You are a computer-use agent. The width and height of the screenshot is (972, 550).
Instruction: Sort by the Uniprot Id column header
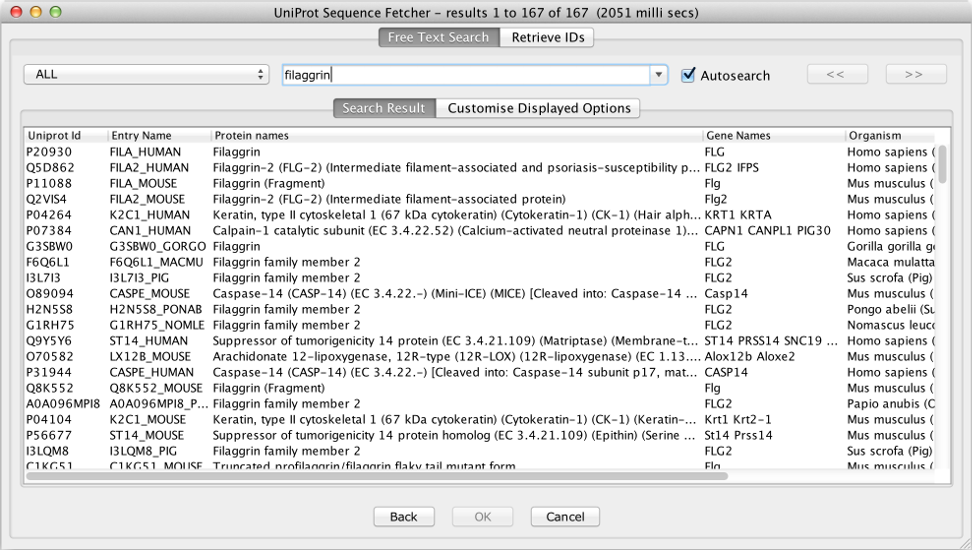[x=55, y=135]
